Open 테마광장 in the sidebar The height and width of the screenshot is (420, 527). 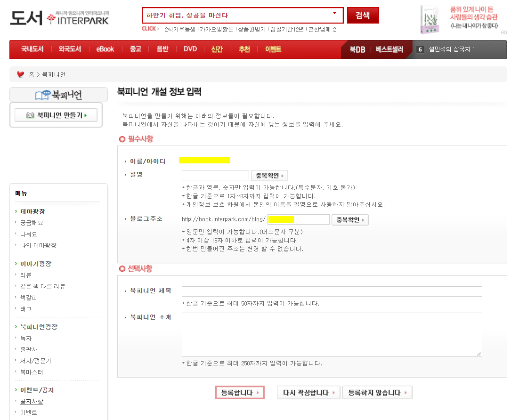click(32, 211)
